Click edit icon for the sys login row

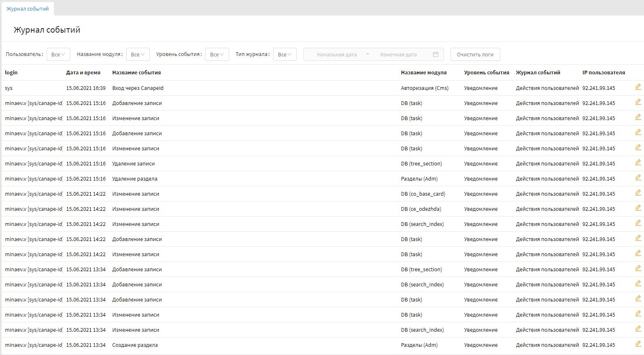[638, 87]
